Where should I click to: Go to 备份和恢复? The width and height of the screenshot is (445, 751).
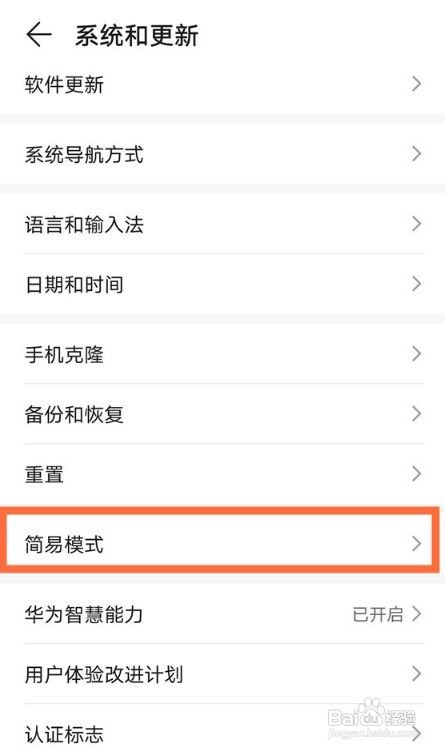pyautogui.click(x=222, y=414)
